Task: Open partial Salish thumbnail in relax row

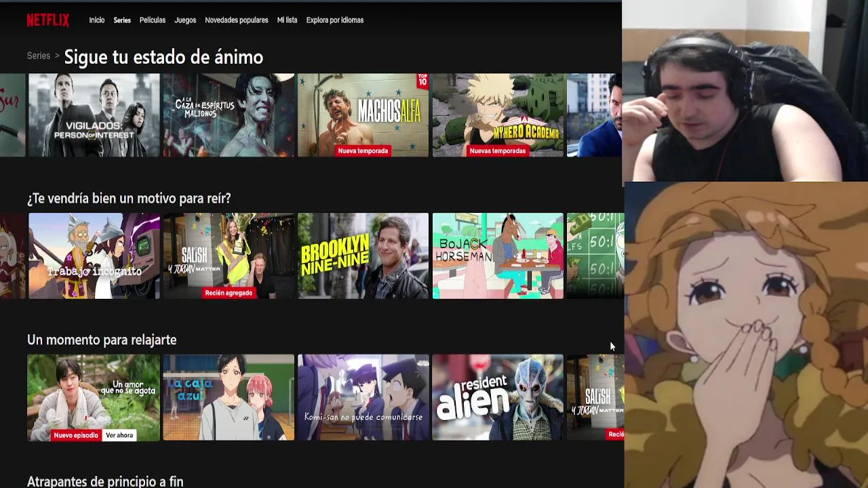Action: coord(595,398)
